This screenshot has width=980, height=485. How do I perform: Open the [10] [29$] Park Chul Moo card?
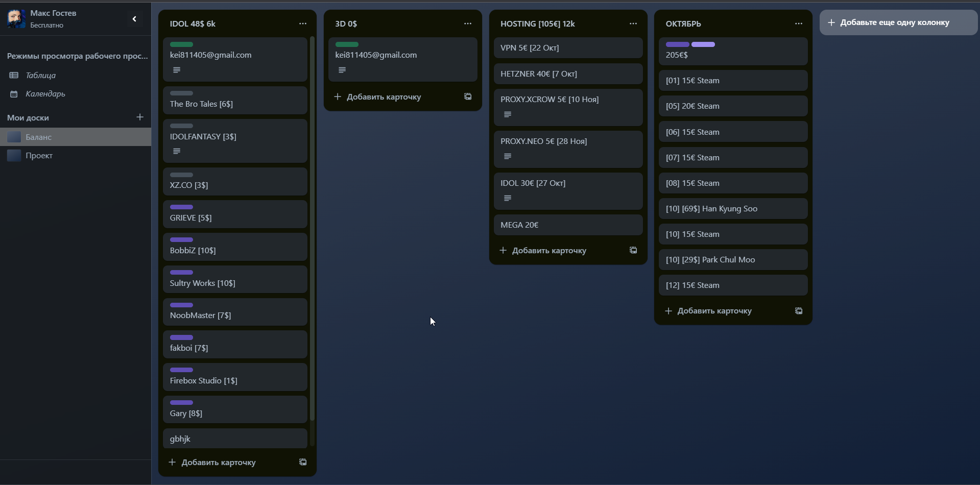tap(733, 259)
